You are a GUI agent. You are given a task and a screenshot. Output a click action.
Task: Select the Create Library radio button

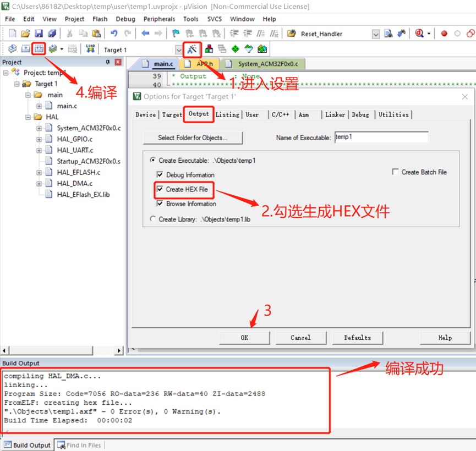click(153, 219)
